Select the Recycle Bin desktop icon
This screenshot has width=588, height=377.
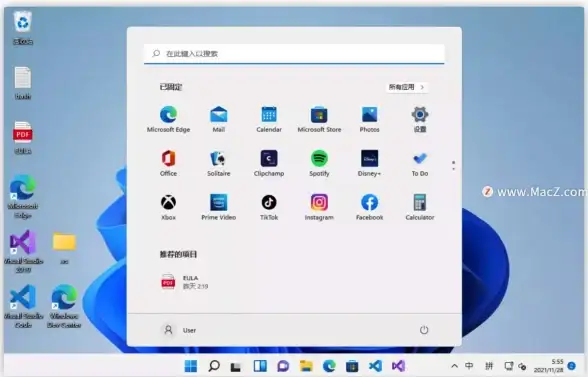23,28
